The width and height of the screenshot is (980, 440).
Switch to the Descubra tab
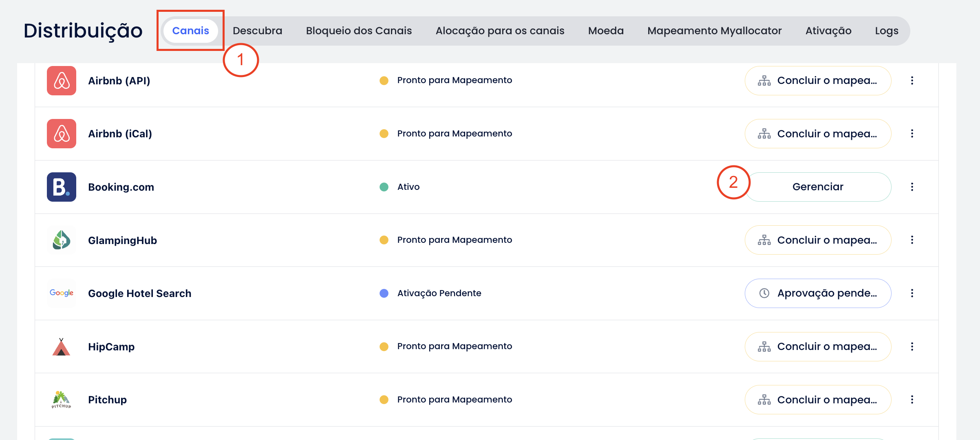click(257, 31)
